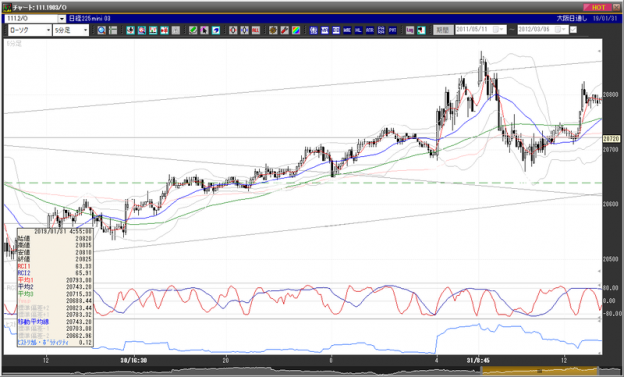Open the 1112/O symbol code dropdown
The image size is (624, 377).
point(62,19)
